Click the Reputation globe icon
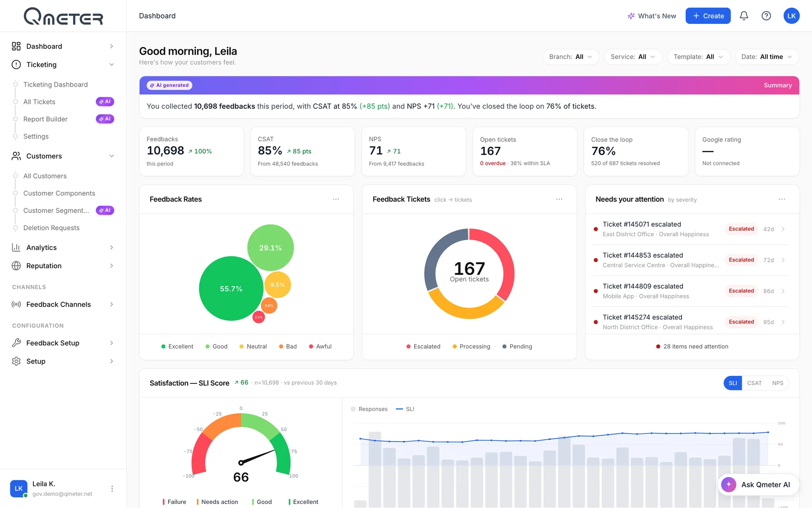The image size is (812, 508). [16, 266]
